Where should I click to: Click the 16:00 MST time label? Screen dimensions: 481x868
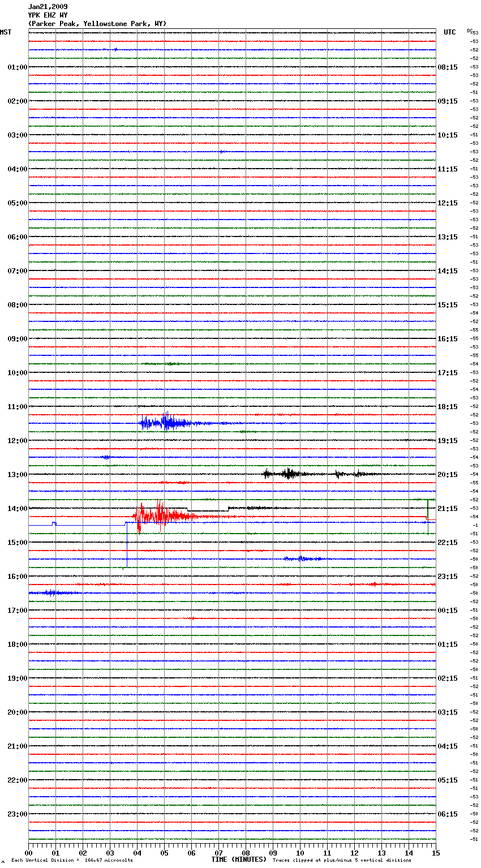click(x=18, y=577)
